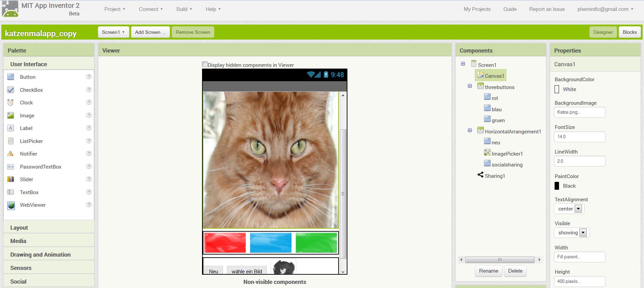Click the blue paint button in viewer
The width and height of the screenshot is (644, 288).
pyautogui.click(x=271, y=243)
